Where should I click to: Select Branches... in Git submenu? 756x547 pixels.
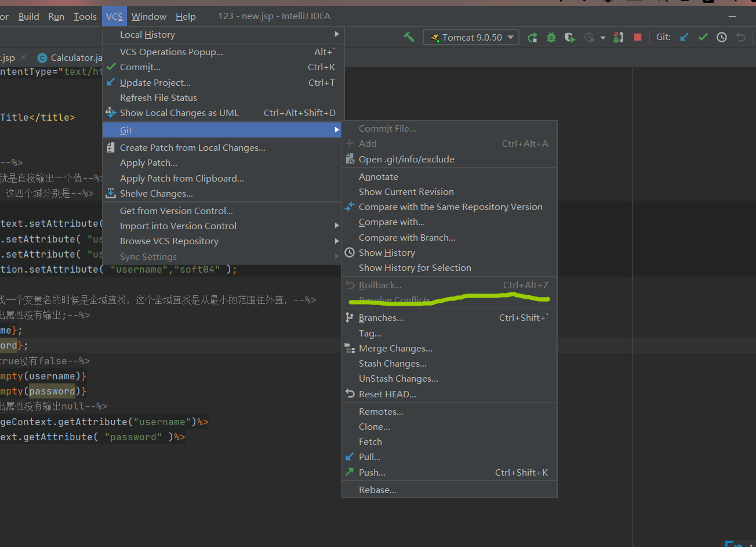[449, 317]
